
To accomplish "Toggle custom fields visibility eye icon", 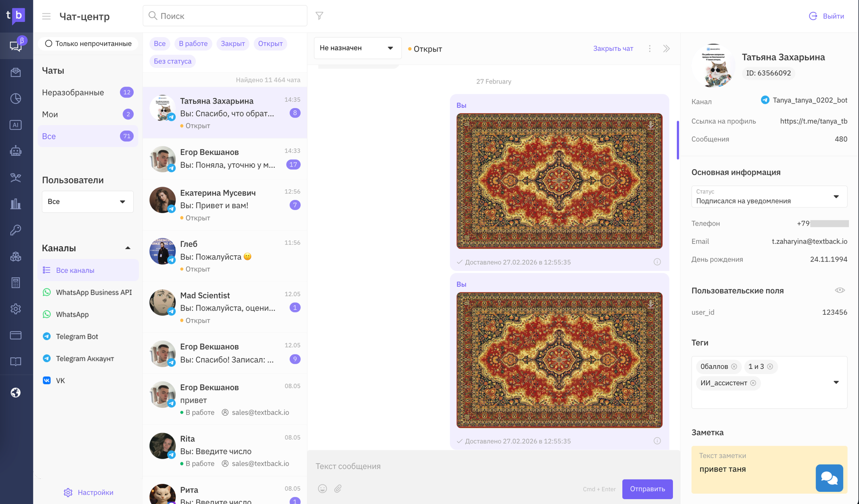I will (x=840, y=290).
